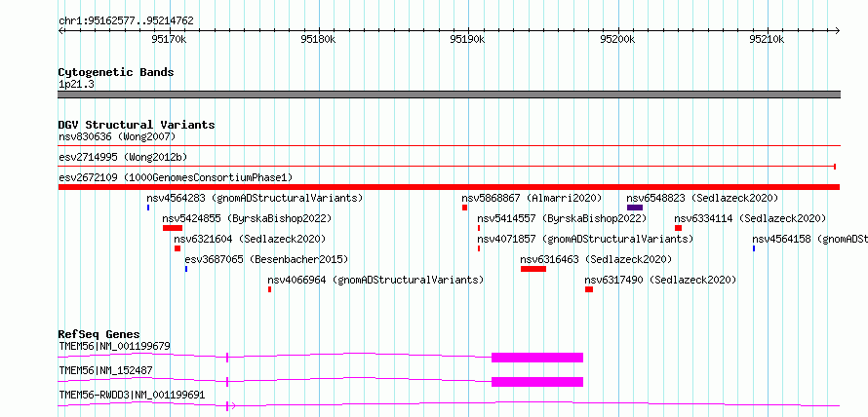Click gene label TMEM56|NM_152487
The image size is (868, 417).
[105, 370]
